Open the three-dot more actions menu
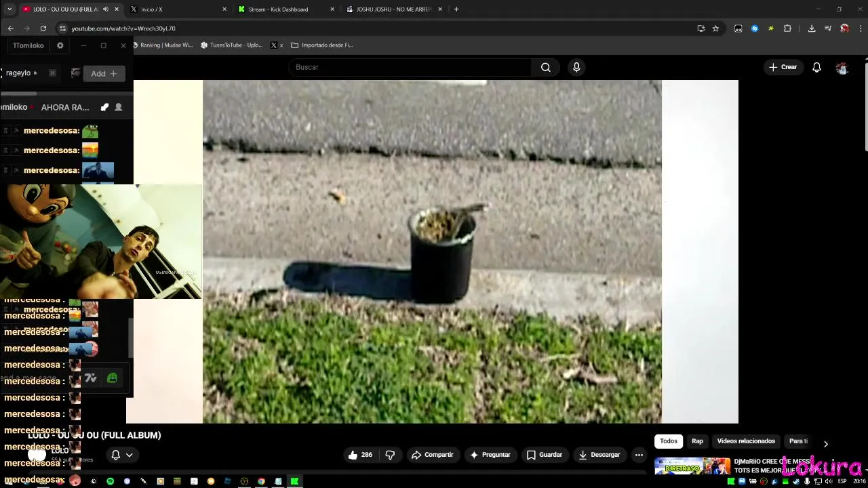Viewport: 868px width, 488px height. [639, 455]
